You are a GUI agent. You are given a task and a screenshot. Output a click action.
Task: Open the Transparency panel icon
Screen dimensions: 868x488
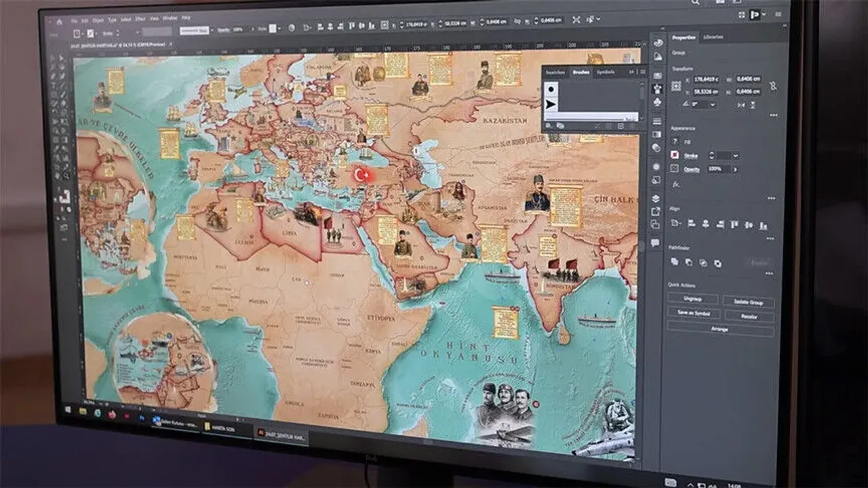pyautogui.click(x=656, y=147)
